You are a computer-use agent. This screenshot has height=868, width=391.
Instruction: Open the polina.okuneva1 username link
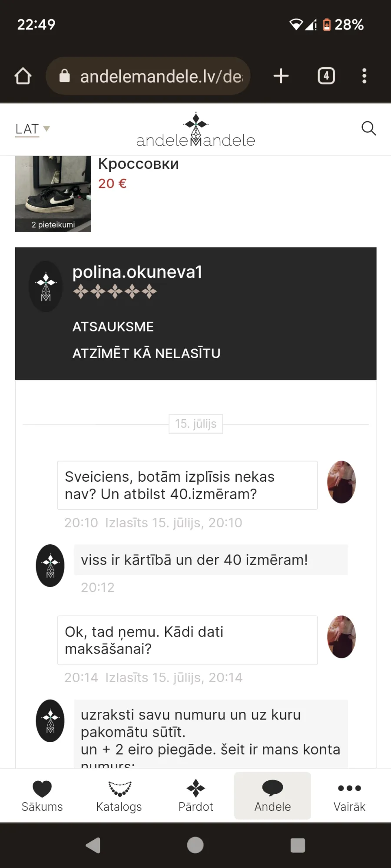point(137,272)
